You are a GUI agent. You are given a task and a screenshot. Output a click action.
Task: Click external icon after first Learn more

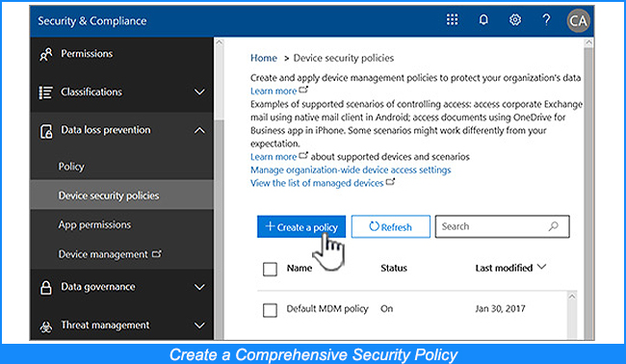[x=303, y=90]
